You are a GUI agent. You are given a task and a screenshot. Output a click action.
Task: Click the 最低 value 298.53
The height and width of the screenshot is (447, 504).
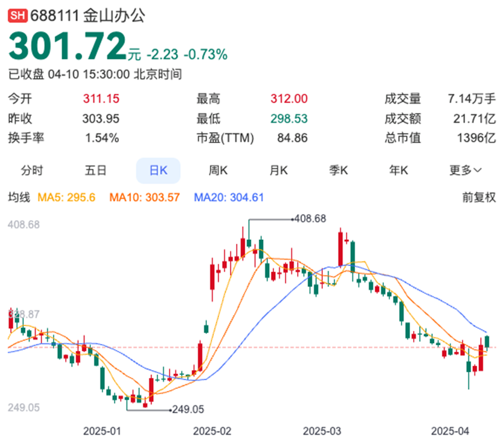tap(289, 119)
